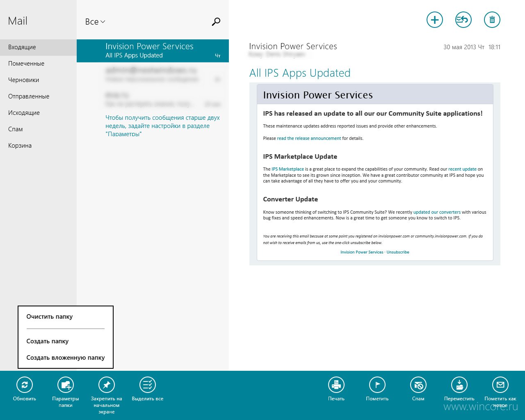Screen dimensions: 525x420
Task: Click the delete trash icon
Action: [x=492, y=20]
